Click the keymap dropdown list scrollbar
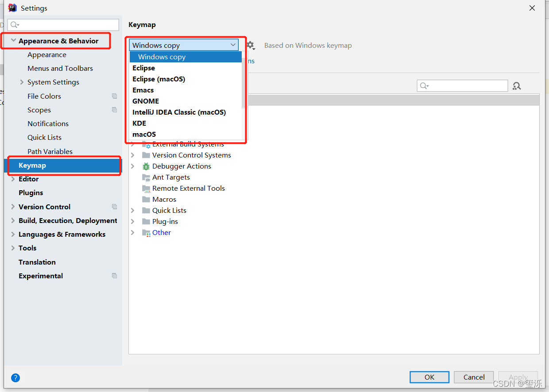This screenshot has height=392, width=549. pos(244,84)
